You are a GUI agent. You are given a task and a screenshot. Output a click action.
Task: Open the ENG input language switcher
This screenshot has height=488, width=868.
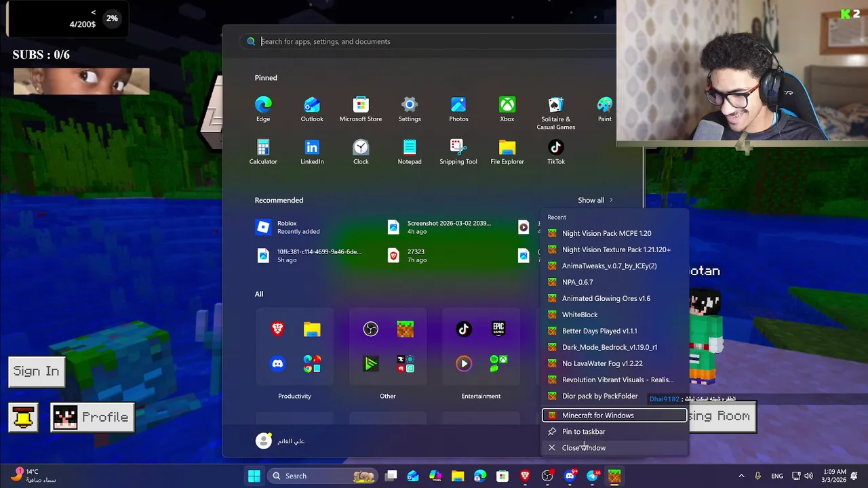click(x=777, y=476)
